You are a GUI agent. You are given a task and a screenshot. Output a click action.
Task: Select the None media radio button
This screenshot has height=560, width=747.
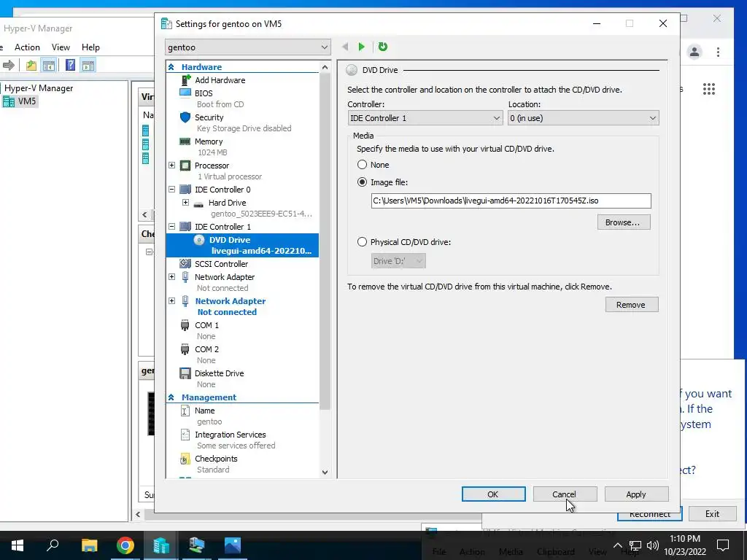click(363, 165)
